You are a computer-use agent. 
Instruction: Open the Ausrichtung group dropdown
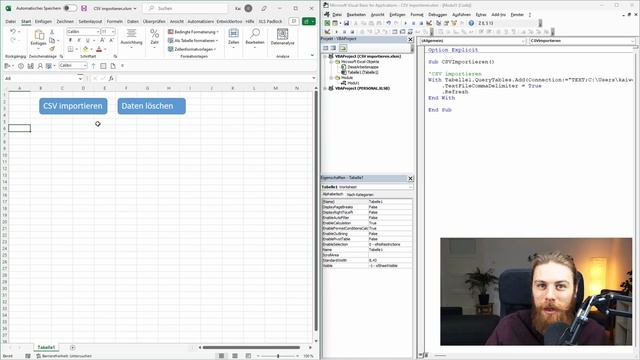pyautogui.click(x=131, y=38)
